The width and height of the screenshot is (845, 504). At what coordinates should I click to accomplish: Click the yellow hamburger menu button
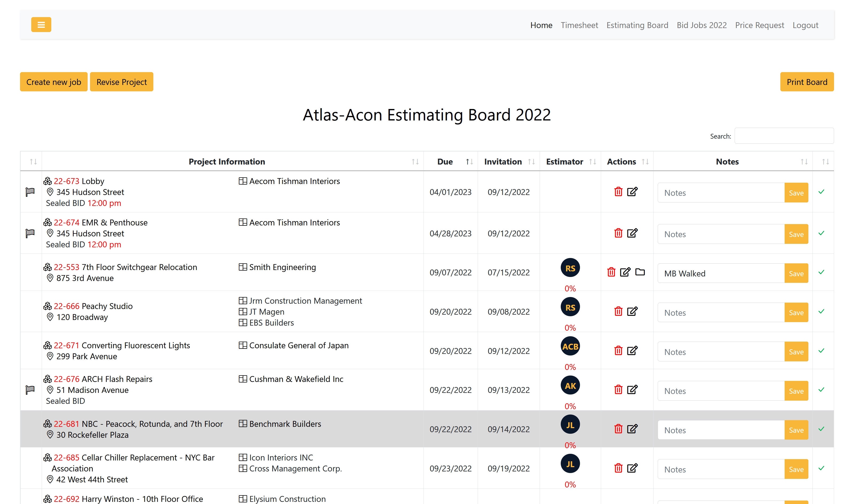[x=41, y=25]
